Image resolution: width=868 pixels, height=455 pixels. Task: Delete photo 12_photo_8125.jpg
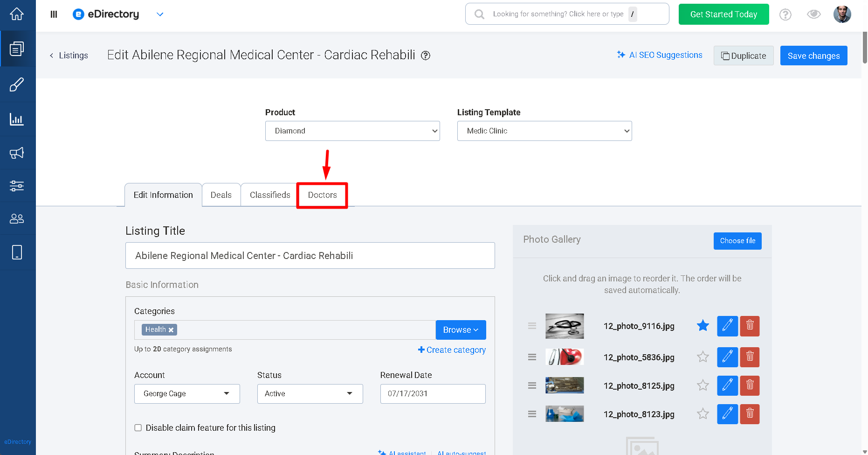coord(750,385)
